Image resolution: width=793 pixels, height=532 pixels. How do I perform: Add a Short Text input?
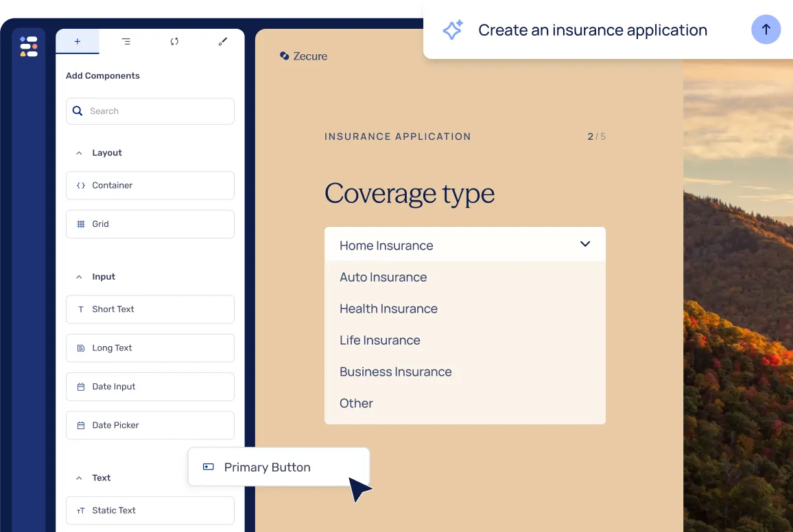click(x=150, y=309)
